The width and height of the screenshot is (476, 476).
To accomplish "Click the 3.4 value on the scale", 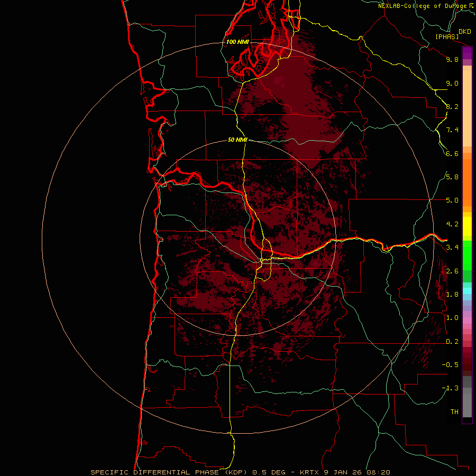I will tap(452, 248).
